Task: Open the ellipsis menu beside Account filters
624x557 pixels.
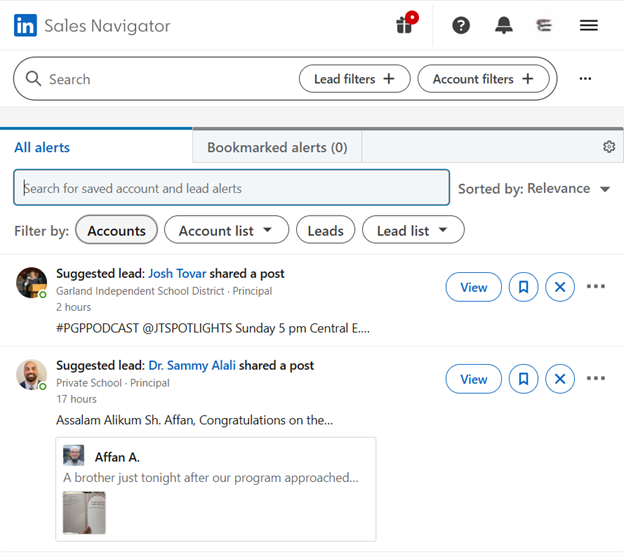Action: tap(585, 78)
